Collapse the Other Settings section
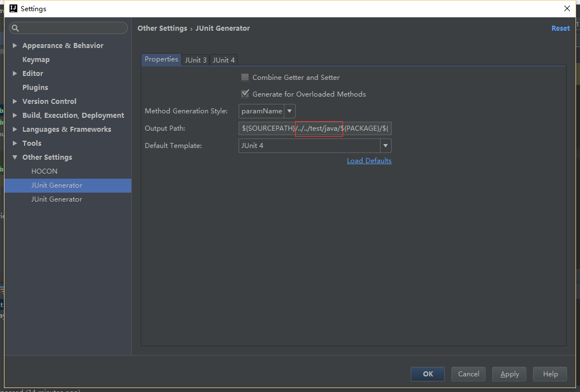The height and width of the screenshot is (392, 580). tap(15, 157)
